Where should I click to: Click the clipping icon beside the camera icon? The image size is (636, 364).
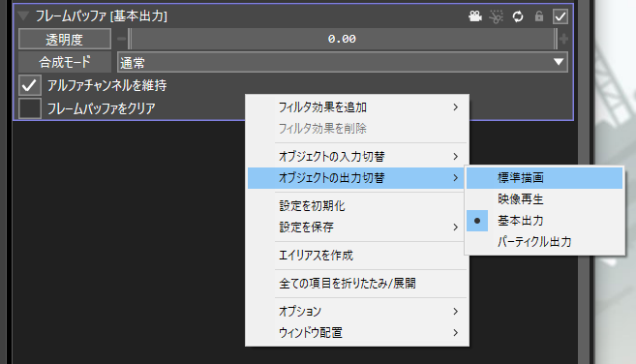[496, 16]
